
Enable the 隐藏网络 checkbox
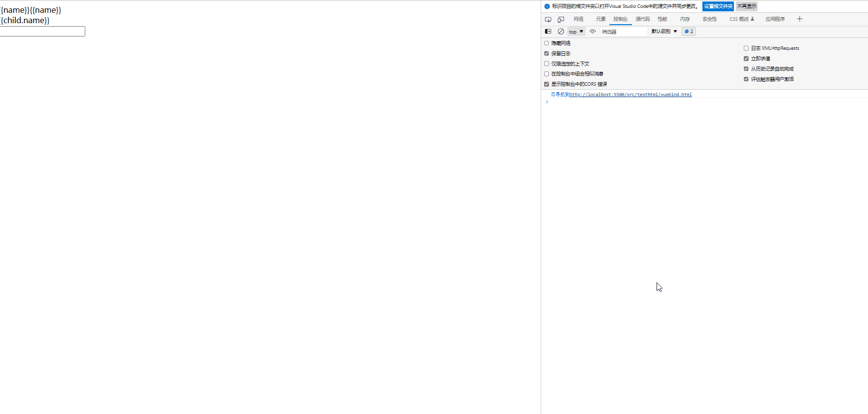point(547,43)
